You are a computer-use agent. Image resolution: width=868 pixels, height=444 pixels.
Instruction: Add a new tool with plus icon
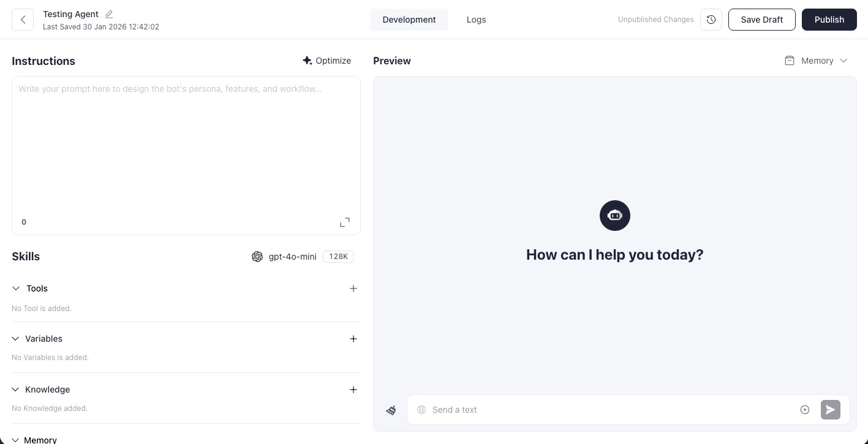pyautogui.click(x=353, y=288)
